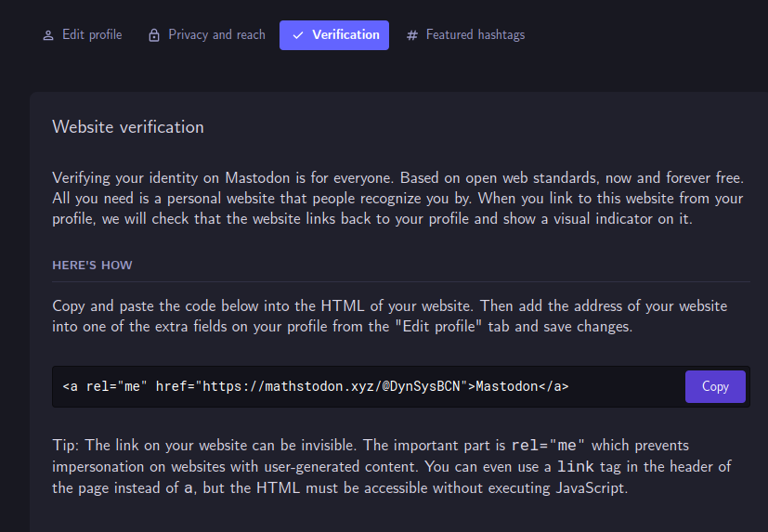Copy the rel=me verification code
768x532 pixels.
(715, 386)
